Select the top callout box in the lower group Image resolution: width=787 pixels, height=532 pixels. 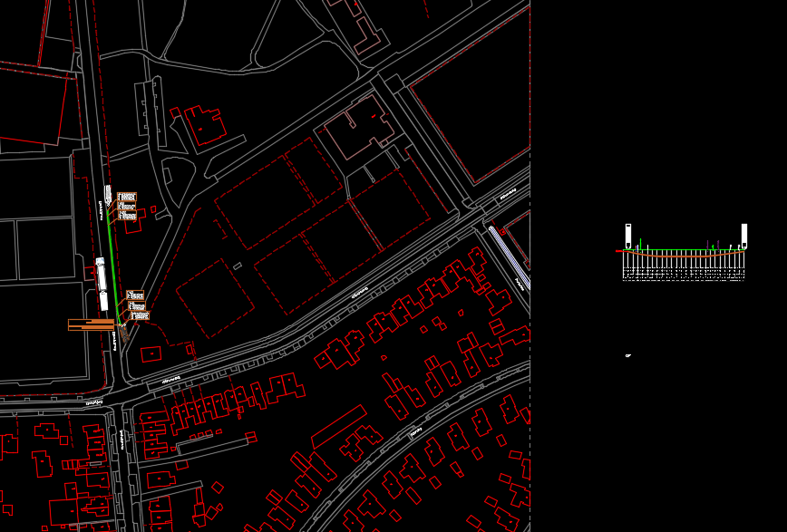[135, 295]
